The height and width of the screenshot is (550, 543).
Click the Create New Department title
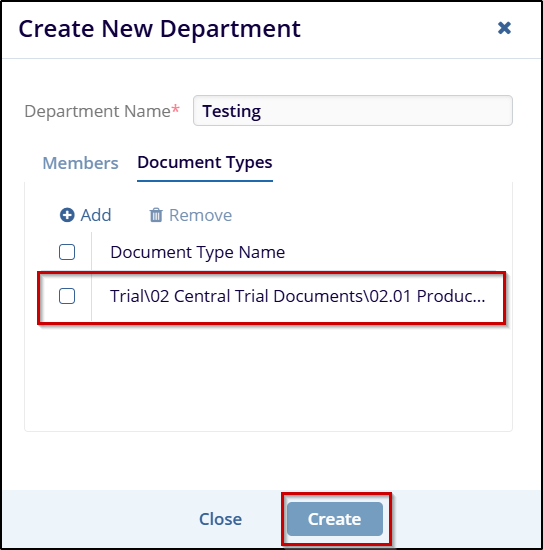point(159,28)
